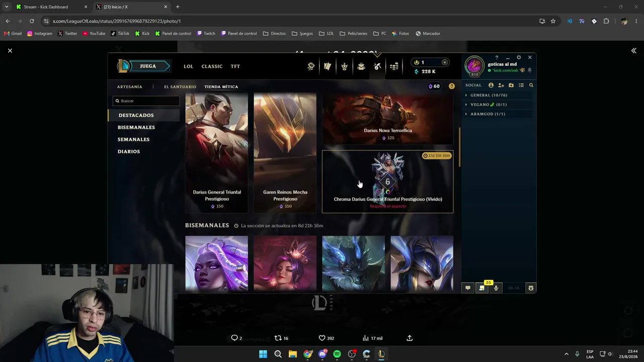The width and height of the screenshot is (644, 362).
Task: Open the social profile icon
Action: (x=491, y=85)
